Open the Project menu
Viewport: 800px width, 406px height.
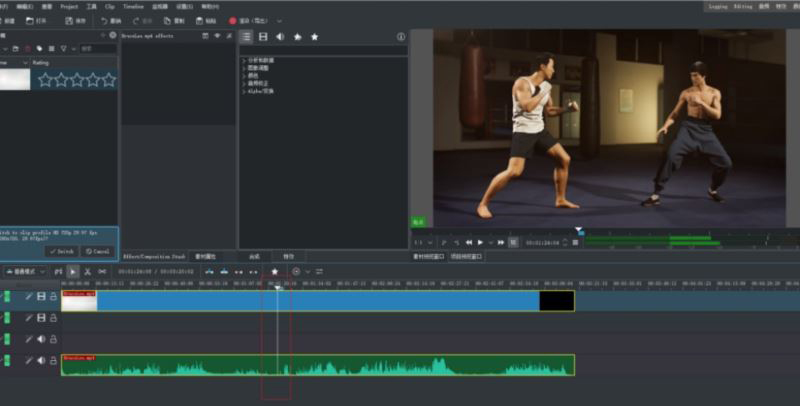[x=69, y=7]
